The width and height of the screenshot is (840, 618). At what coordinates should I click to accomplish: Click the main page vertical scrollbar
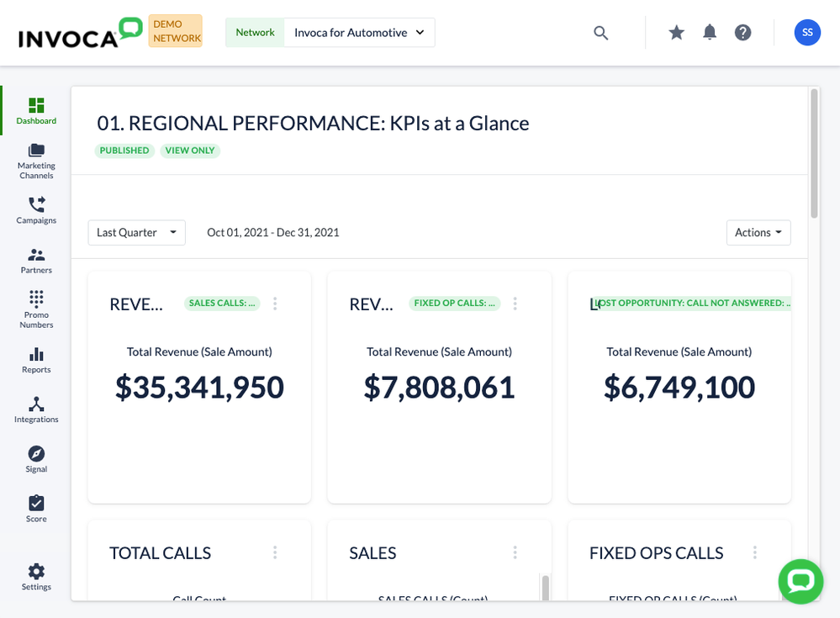tap(814, 154)
